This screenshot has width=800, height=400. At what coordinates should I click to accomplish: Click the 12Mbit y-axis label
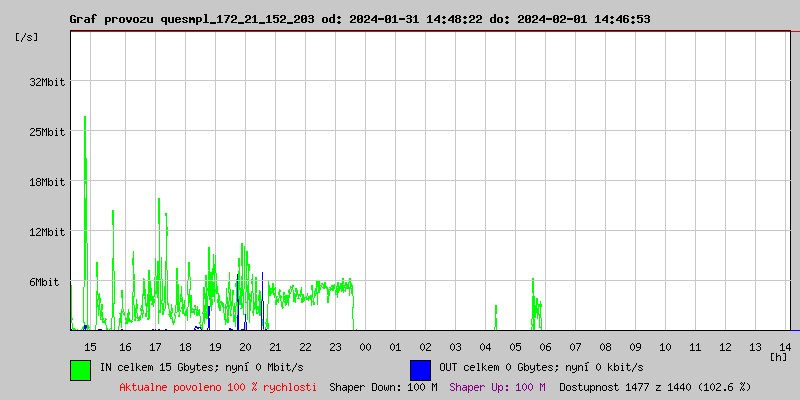coord(47,232)
